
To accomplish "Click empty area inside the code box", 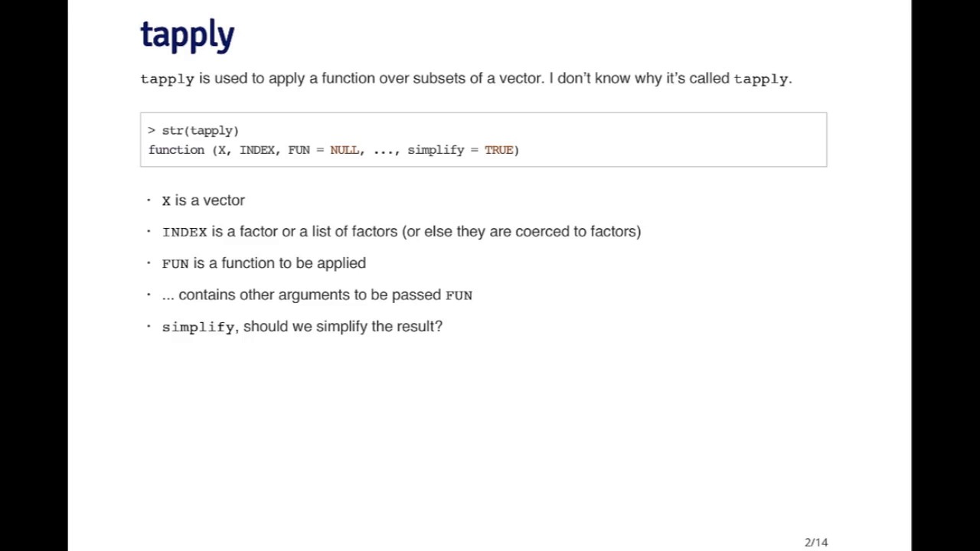I will coord(674,139).
